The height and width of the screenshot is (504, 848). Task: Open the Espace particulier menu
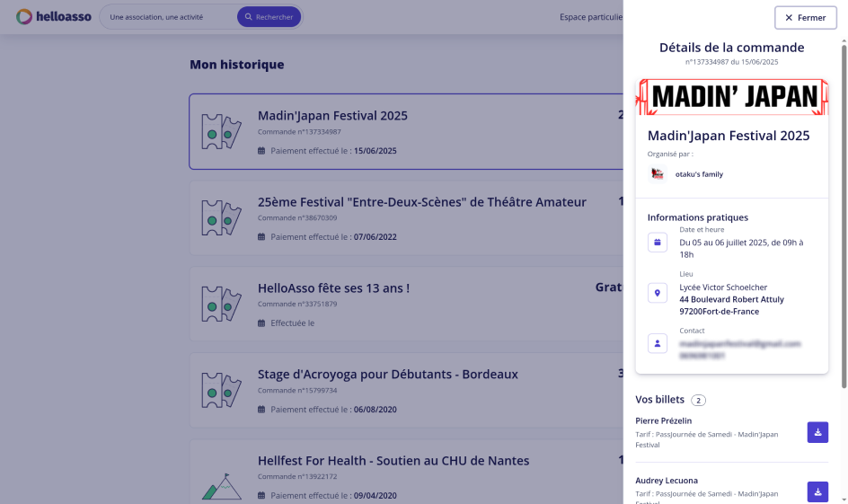point(590,17)
